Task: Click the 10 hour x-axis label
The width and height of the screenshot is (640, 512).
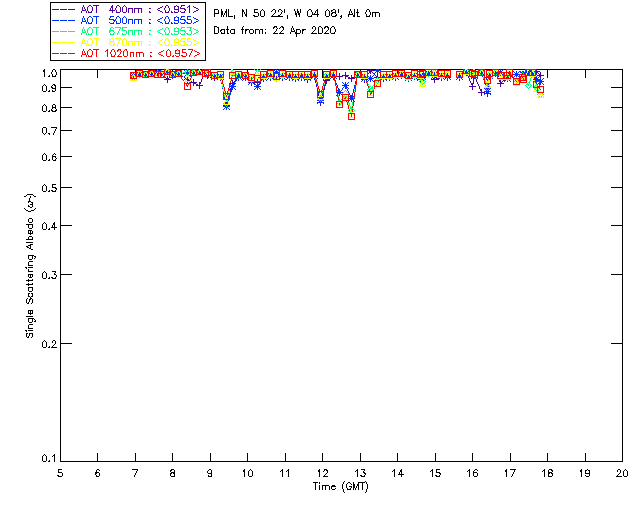Action: (247, 473)
